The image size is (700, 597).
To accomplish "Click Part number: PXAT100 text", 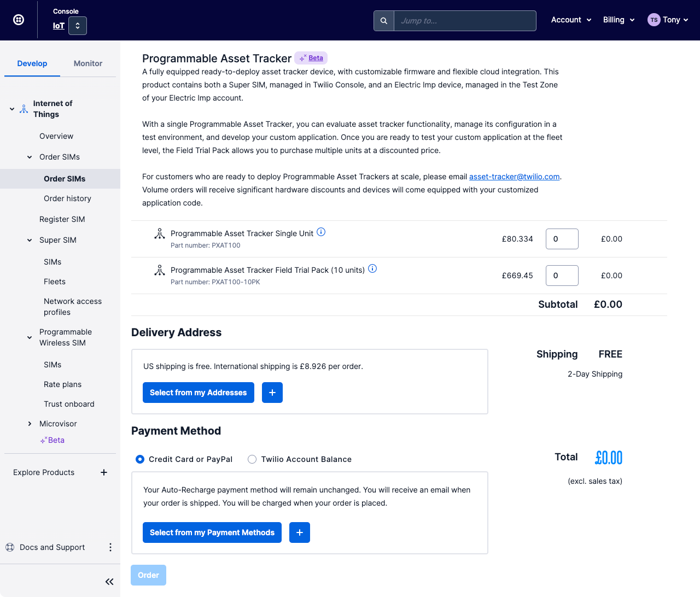I will 206,245.
